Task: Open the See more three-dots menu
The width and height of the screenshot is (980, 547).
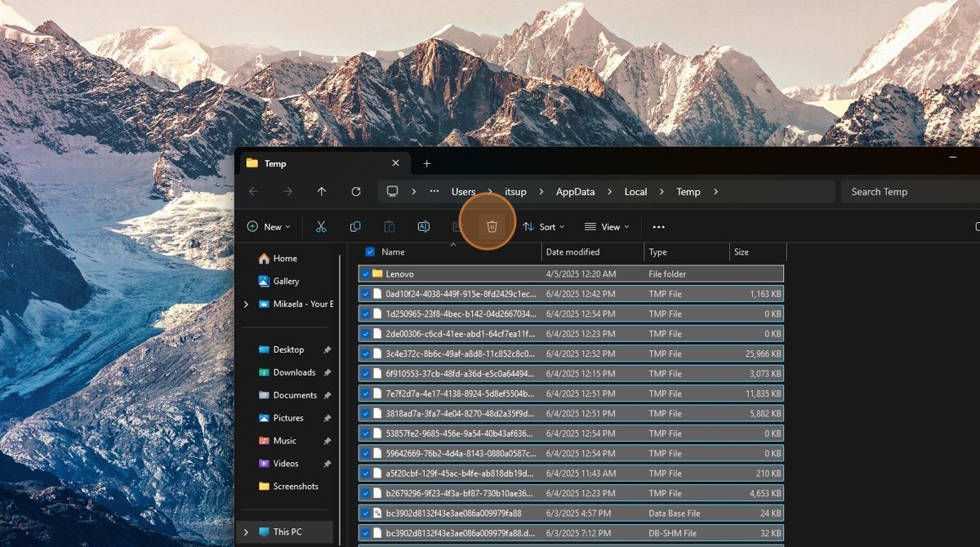Action: click(x=659, y=227)
